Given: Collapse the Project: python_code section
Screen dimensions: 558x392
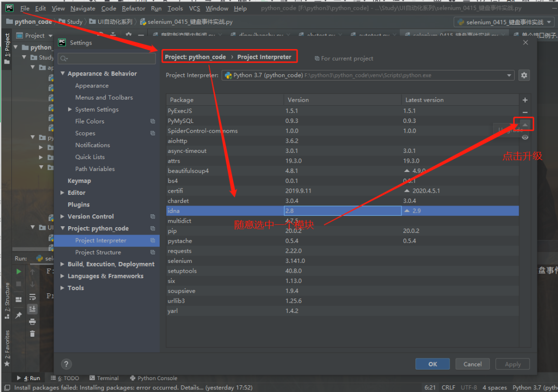Looking at the screenshot, I should click(63, 228).
